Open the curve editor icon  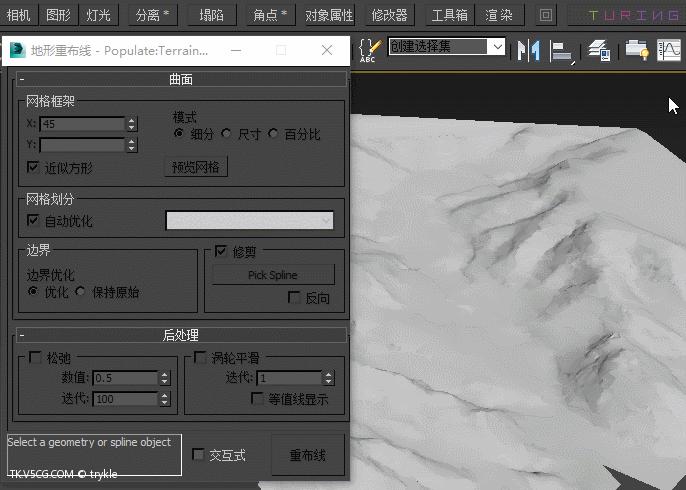[669, 50]
